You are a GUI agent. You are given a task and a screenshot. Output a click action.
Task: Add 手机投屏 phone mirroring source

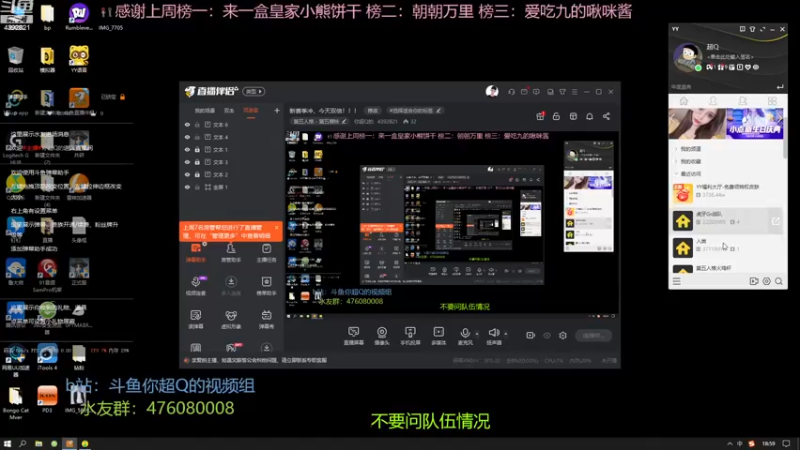point(410,336)
